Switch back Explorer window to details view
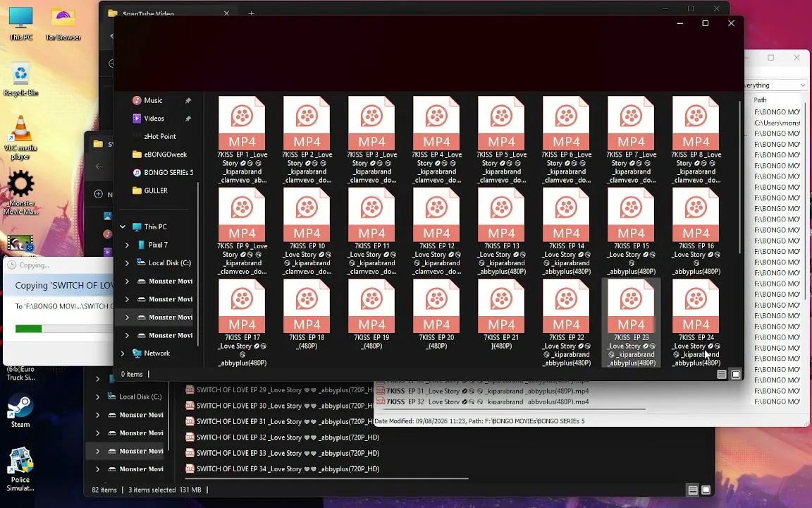 692,490
